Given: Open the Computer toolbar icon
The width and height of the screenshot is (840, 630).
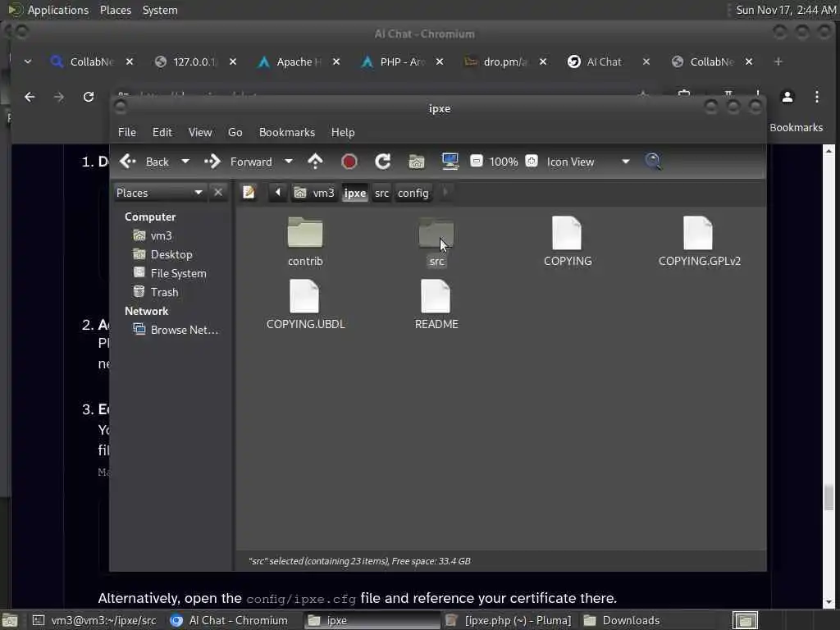Looking at the screenshot, I should pos(450,162).
